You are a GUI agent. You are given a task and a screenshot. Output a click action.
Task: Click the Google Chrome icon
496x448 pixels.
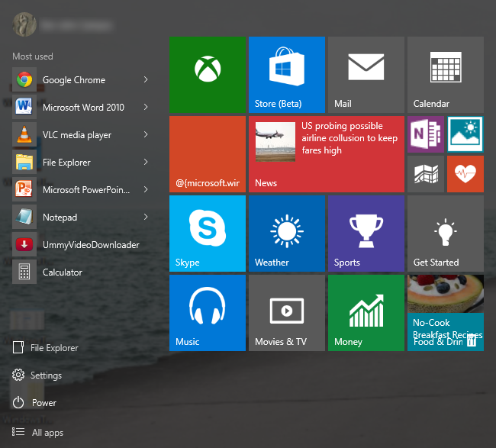(24, 79)
